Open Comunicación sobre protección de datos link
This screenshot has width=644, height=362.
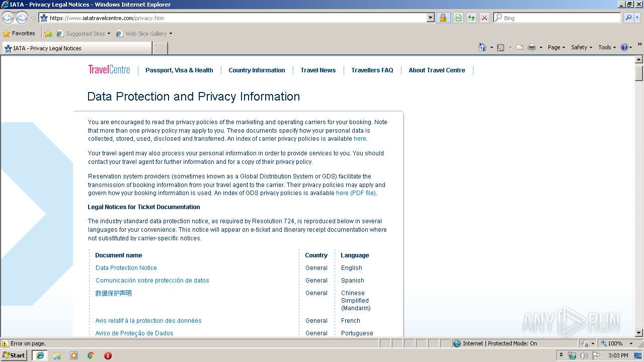coord(152,281)
